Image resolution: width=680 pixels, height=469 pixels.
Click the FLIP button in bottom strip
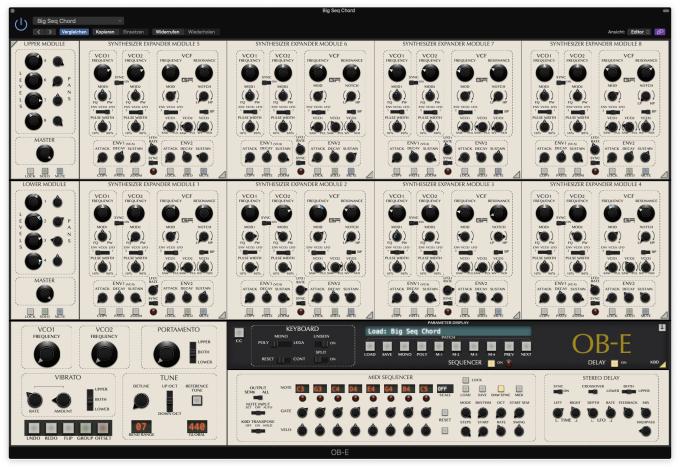(68, 428)
